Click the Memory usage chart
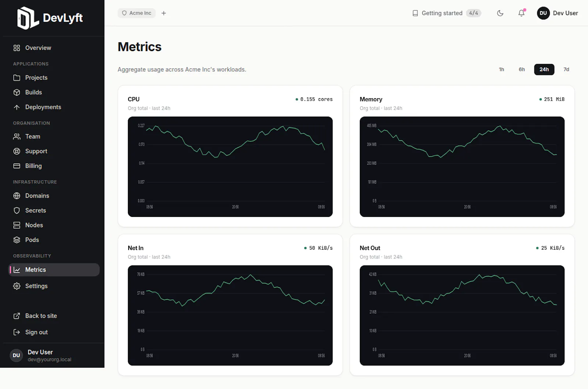The height and width of the screenshot is (389, 588). point(462,167)
